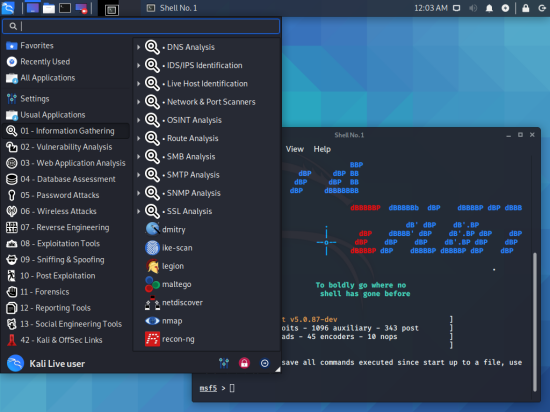Image resolution: width=550 pixels, height=412 pixels.
Task: Open the volume speaker icon in tray
Action: click(x=473, y=8)
